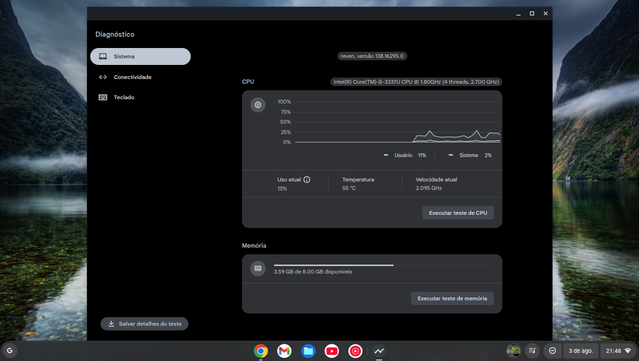Run the CPU test
This screenshot has height=361, width=639.
coord(458,213)
